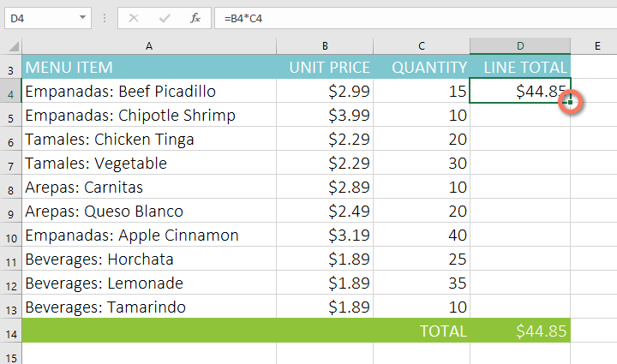Select the green TOTAL label cell

point(422,331)
